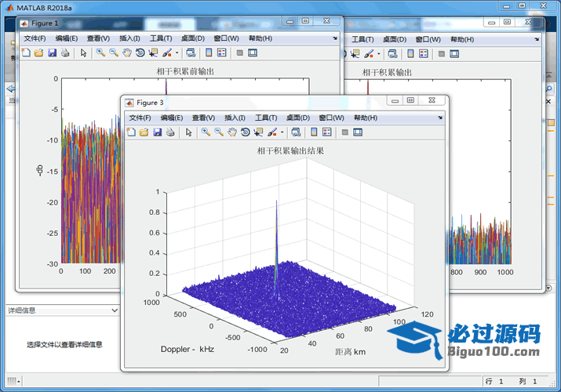Open 文件(F) menu in Figure 1
561x392 pixels.
(x=35, y=38)
